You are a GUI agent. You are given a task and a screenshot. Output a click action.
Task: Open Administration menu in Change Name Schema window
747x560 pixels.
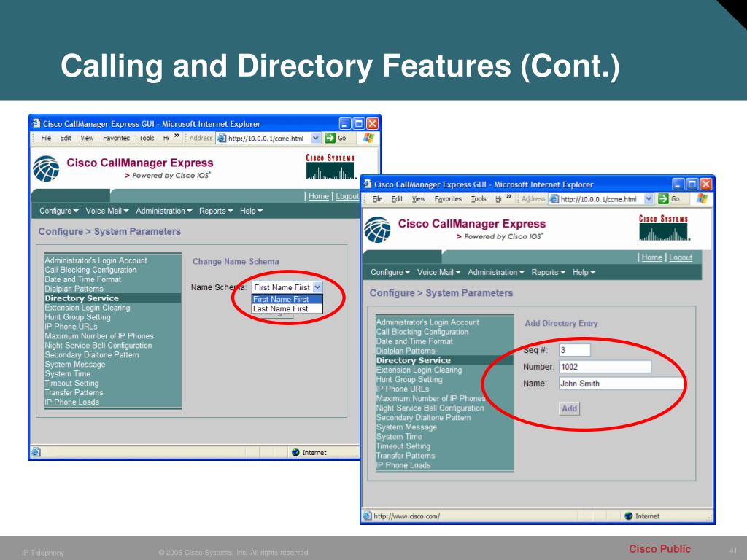pos(164,211)
